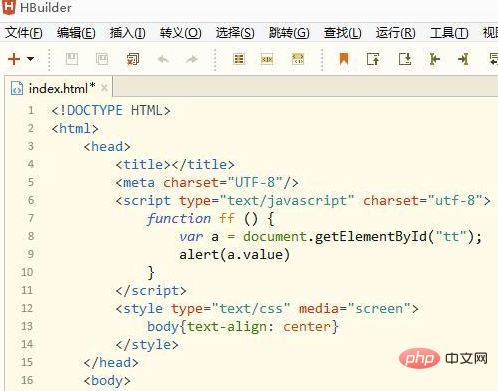Click line number 12 in gutter

(x=27, y=308)
